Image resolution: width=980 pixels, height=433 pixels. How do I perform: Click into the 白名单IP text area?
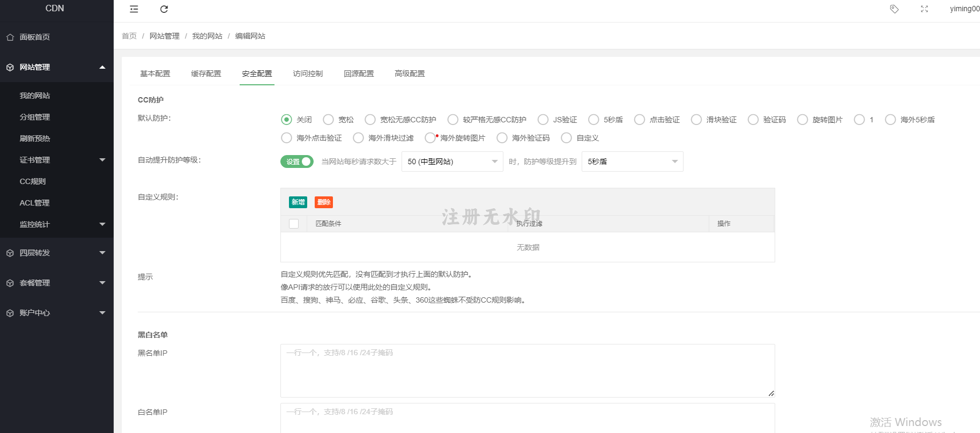528,418
